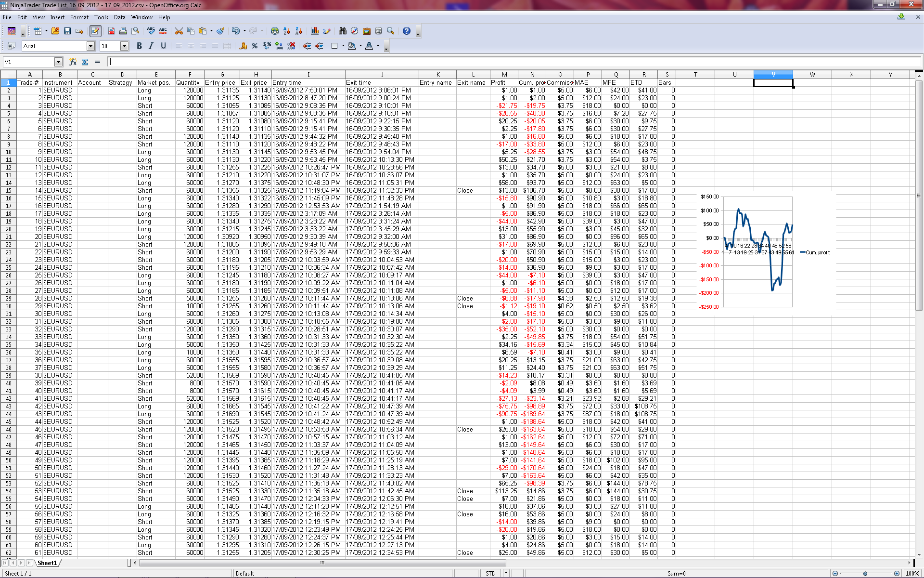Export directly as PDF
This screenshot has height=578, width=924.
tap(111, 31)
